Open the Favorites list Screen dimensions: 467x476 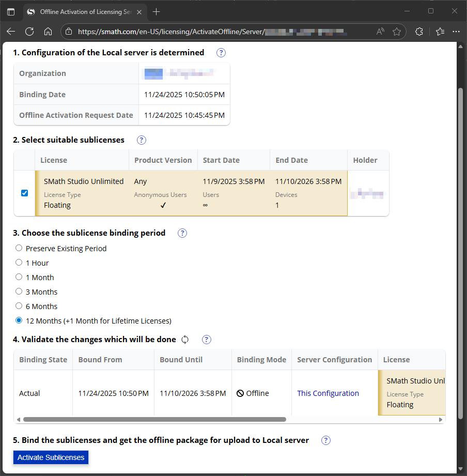[x=440, y=32]
